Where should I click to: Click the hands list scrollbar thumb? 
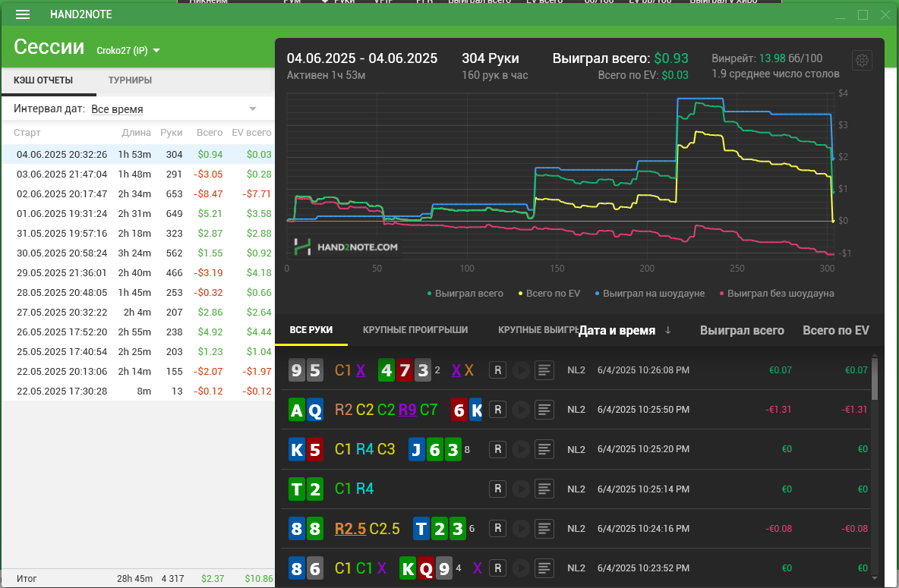point(875,379)
